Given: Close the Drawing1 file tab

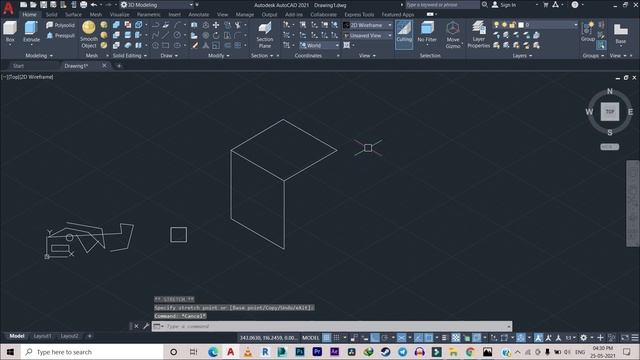Looking at the screenshot, I should coord(104,65).
